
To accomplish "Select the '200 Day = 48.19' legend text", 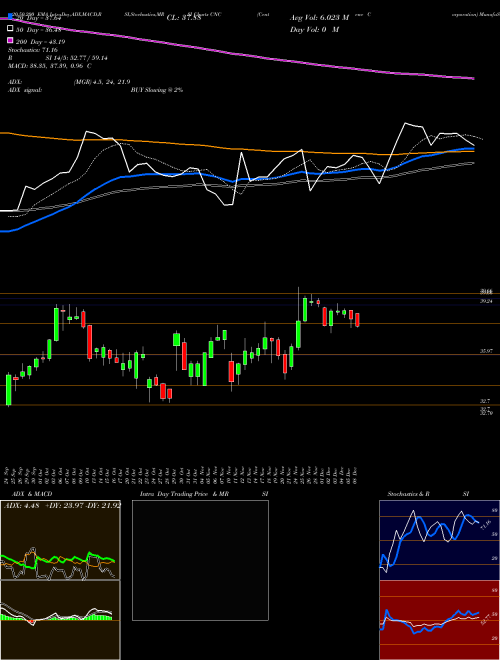I will click(40, 42).
